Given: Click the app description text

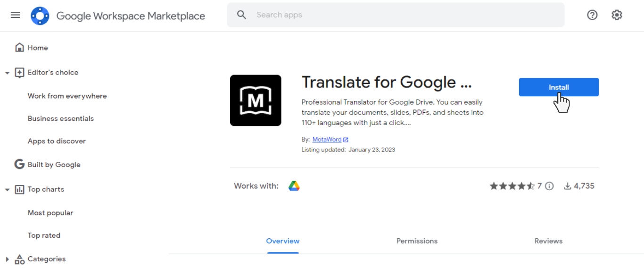Looking at the screenshot, I should (x=392, y=112).
